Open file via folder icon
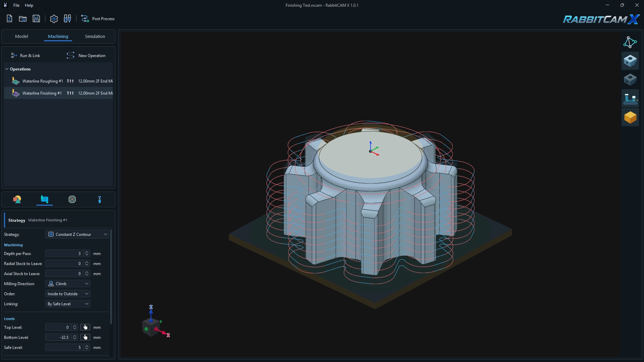This screenshot has height=362, width=644. 23,19
